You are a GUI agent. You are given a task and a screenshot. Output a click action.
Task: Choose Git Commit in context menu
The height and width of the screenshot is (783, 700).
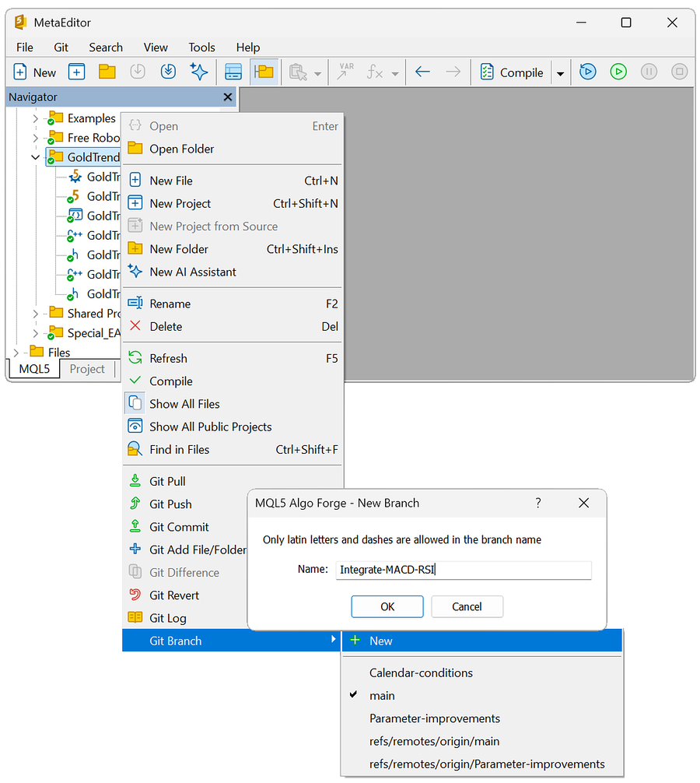point(186,528)
